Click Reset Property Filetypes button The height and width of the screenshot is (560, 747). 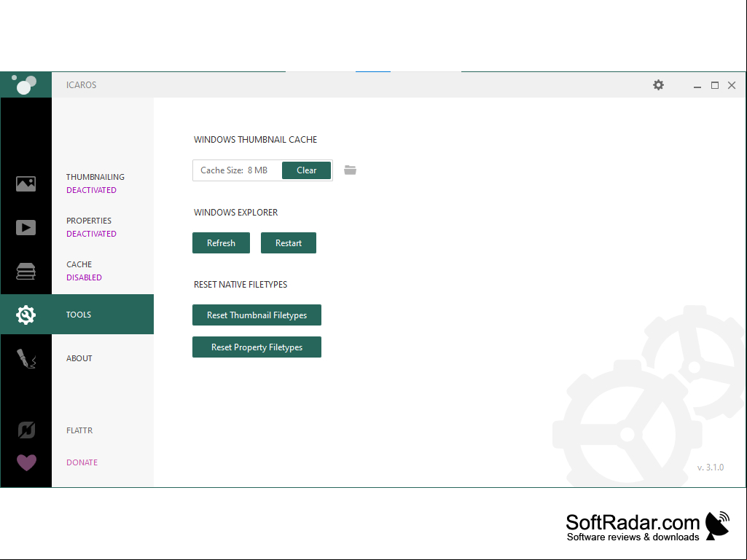[257, 347]
